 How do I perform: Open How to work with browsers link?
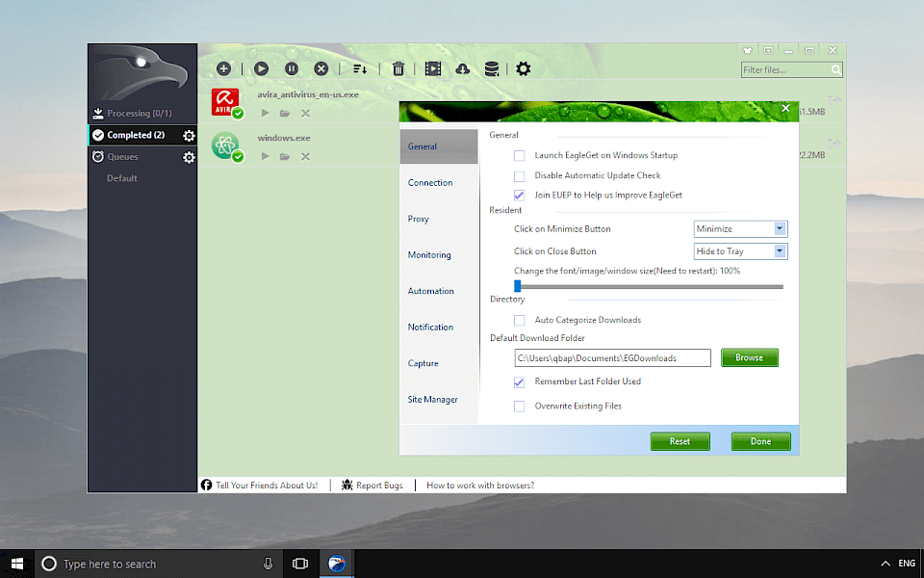(480, 486)
